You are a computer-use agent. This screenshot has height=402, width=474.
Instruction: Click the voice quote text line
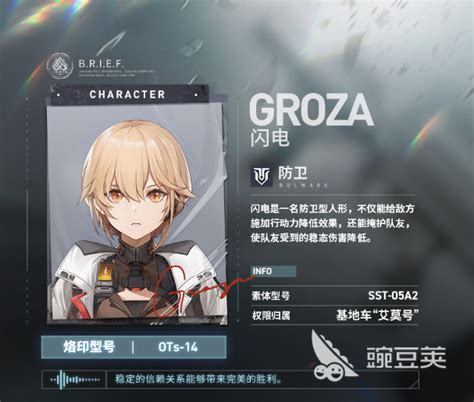tap(199, 379)
